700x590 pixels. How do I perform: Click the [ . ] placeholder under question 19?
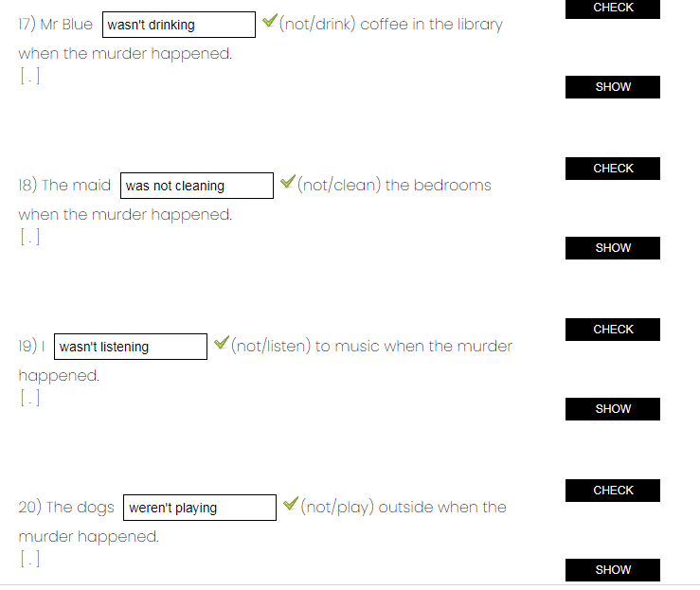tap(30, 398)
